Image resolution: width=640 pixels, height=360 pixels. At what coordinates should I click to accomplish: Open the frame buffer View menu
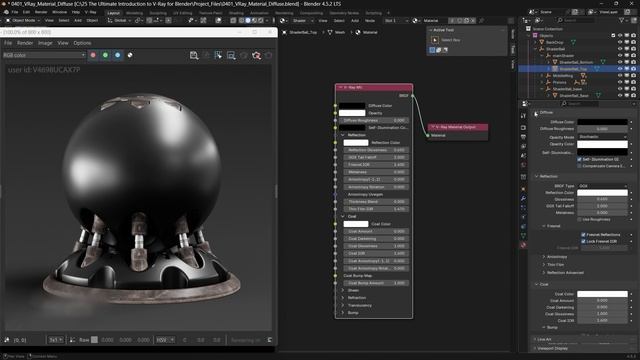tap(63, 43)
